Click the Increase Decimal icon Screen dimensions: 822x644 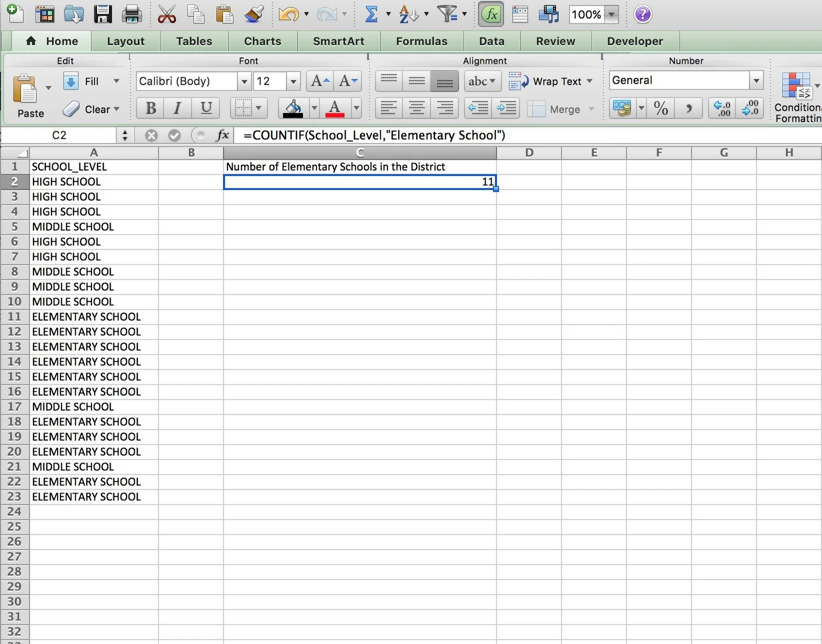coord(722,108)
